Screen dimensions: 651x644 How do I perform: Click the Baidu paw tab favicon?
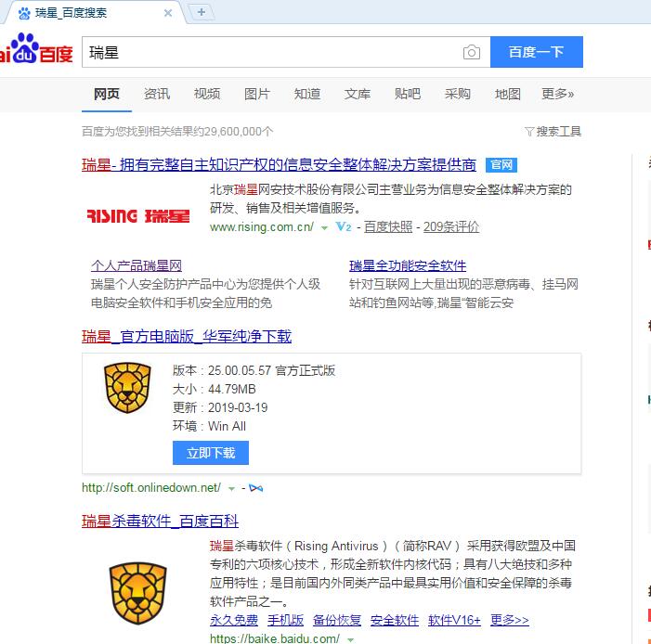24,13
